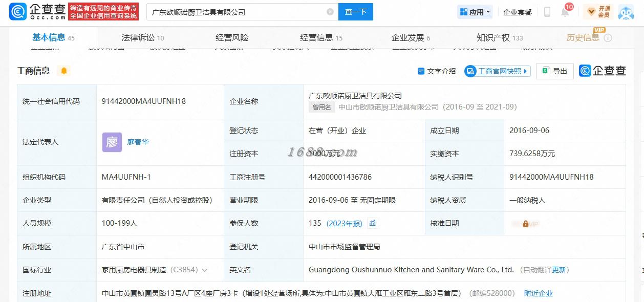Image resolution: width=644 pixels, height=302 pixels.
Task: Click the 登记机关 value 中山市市场监督管理局
Action: click(345, 247)
